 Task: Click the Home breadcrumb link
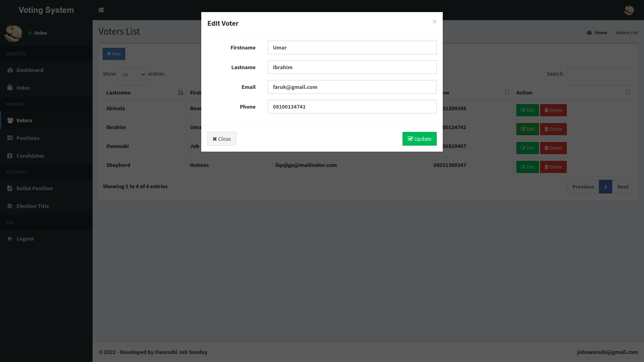pyautogui.click(x=597, y=33)
